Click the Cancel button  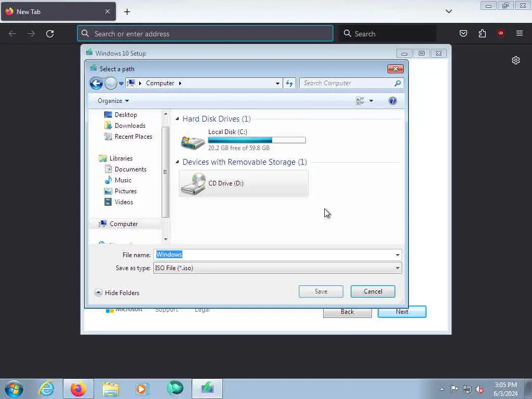373,291
